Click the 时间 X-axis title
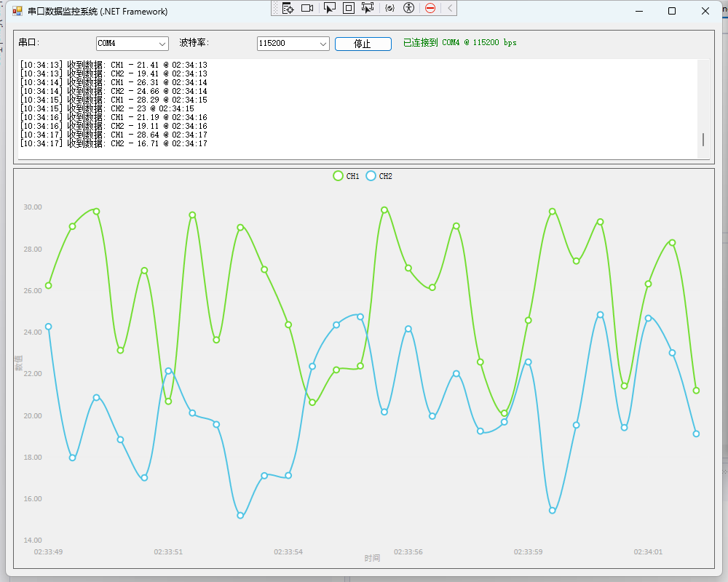The image size is (728, 582). 372,558
